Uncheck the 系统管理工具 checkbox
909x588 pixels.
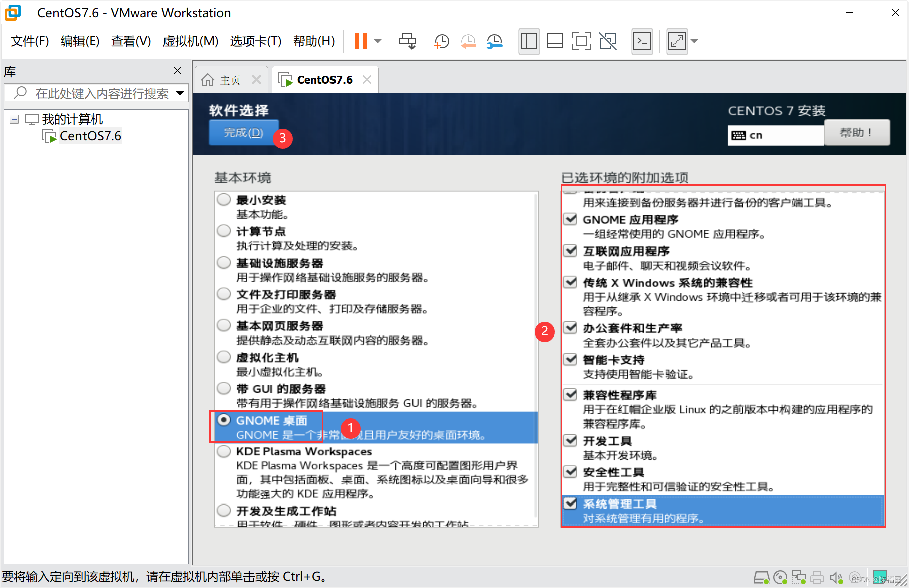point(570,503)
